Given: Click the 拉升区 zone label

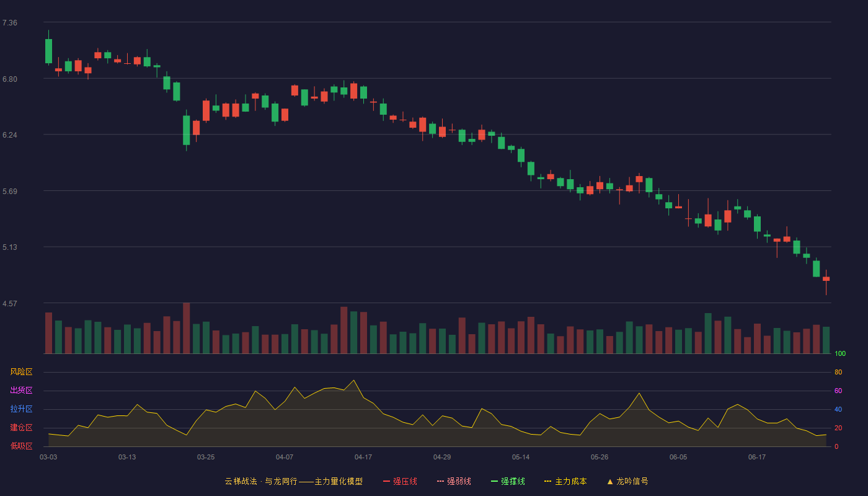Looking at the screenshot, I should click(21, 409).
